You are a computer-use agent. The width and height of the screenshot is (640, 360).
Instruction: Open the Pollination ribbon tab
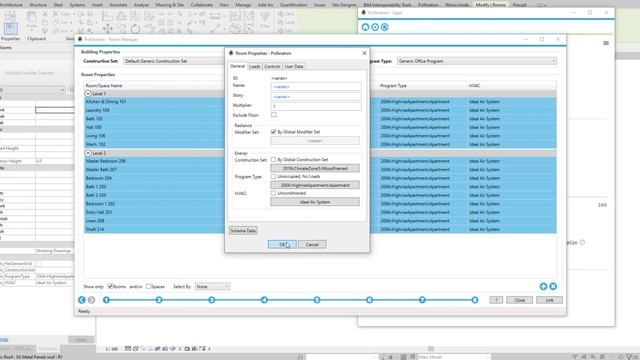428,5
